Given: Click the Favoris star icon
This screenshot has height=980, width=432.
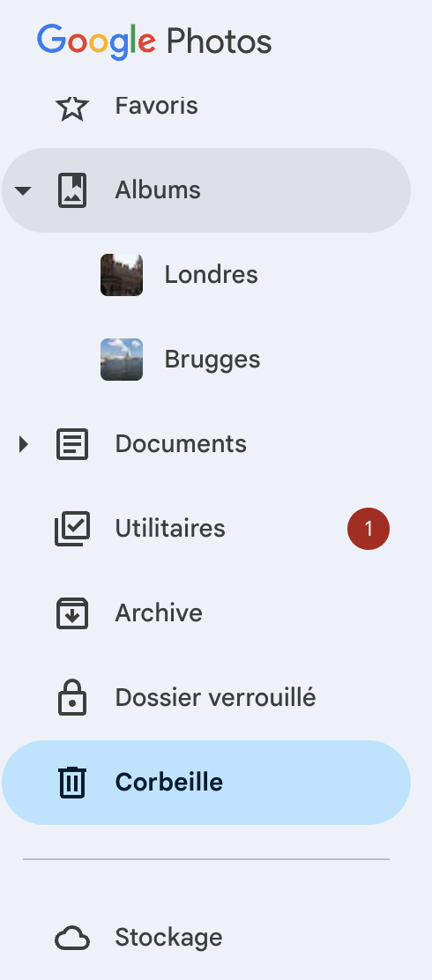Looking at the screenshot, I should point(72,107).
